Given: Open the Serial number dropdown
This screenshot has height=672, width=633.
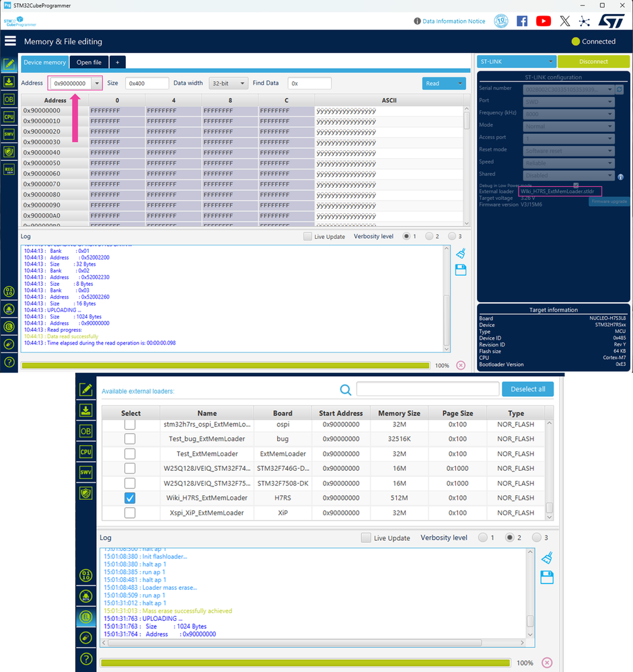Looking at the screenshot, I should pyautogui.click(x=568, y=89).
